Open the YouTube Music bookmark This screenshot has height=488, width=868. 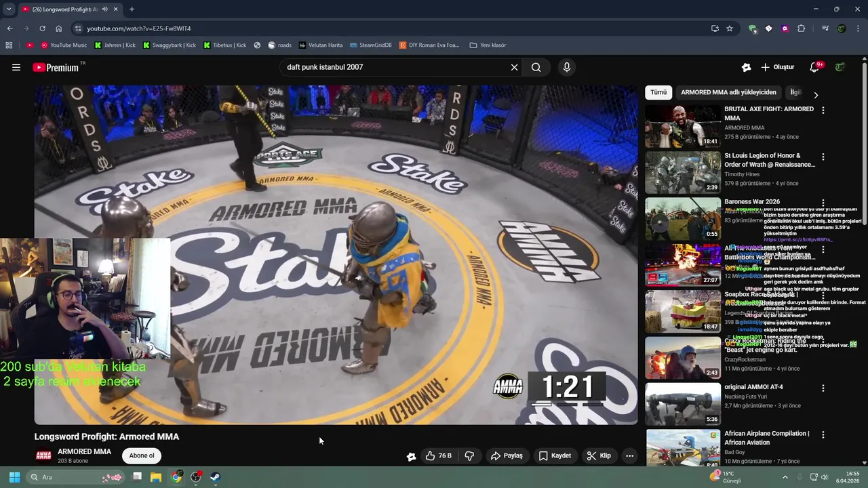tap(64, 45)
